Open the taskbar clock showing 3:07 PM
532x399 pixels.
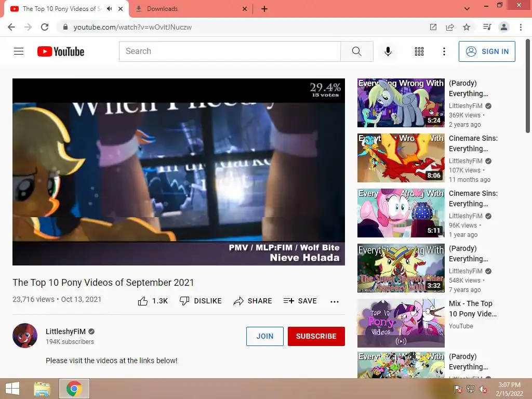[509, 389]
